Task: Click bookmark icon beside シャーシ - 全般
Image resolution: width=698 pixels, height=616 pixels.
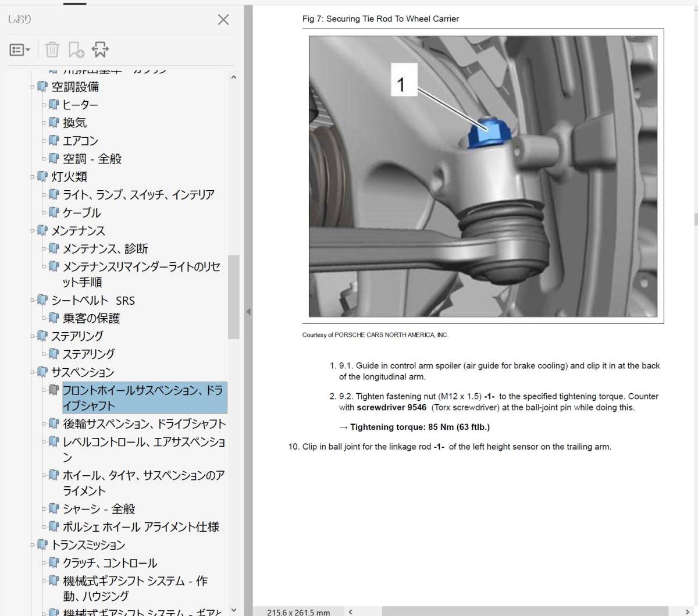Action: click(54, 509)
